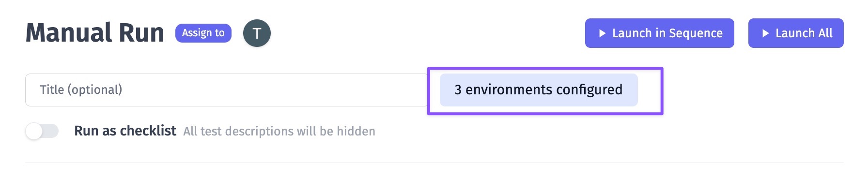Click the Title placeholder text
Image resolution: width=868 pixels, height=179 pixels.
click(81, 90)
